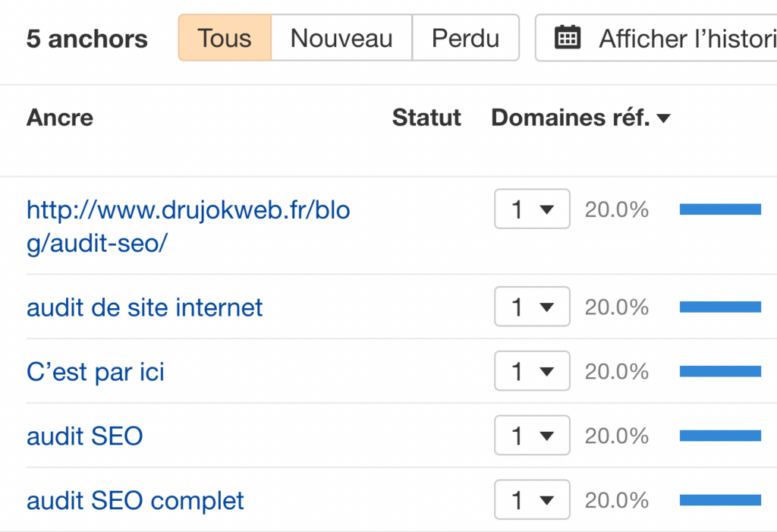Viewport: 777px width, 532px height.
Task: Switch to the Perdu filter tab
Action: pos(465,38)
